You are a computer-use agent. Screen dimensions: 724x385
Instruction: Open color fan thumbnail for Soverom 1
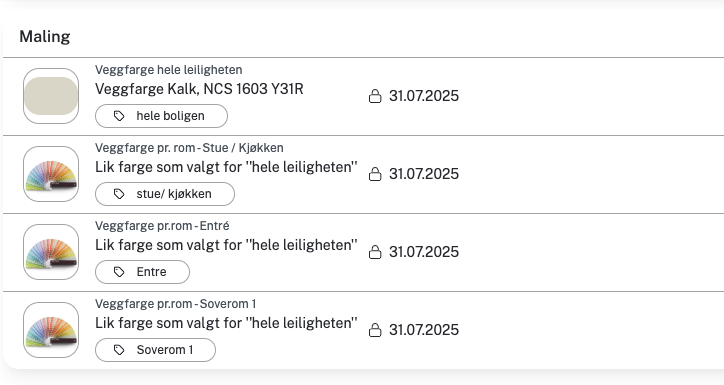(51, 330)
